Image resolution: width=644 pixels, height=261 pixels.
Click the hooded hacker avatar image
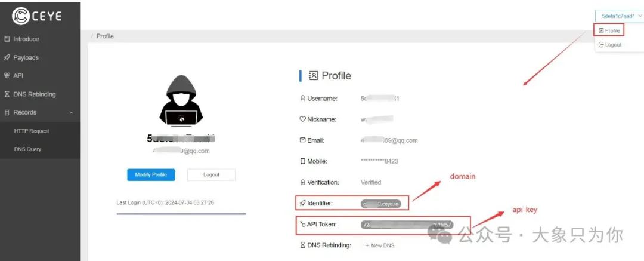181,100
